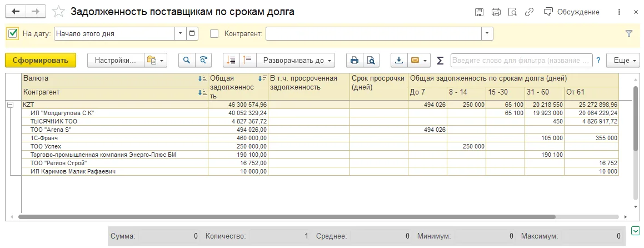This screenshot has height=248, width=644.
Task: Click the 8 - 14 column header
Action: coord(466,92)
